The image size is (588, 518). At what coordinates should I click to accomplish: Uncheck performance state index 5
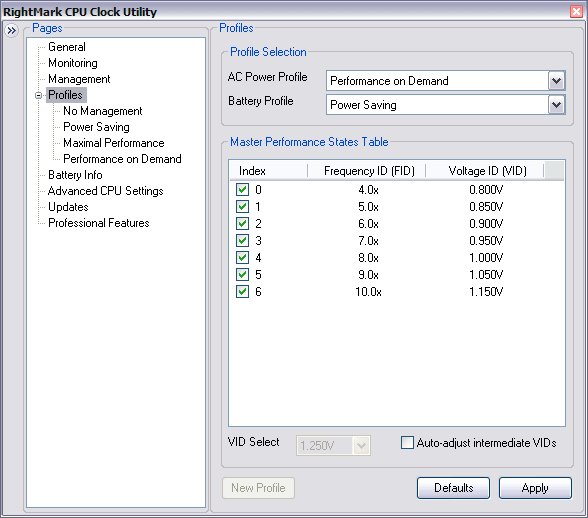pyautogui.click(x=242, y=275)
